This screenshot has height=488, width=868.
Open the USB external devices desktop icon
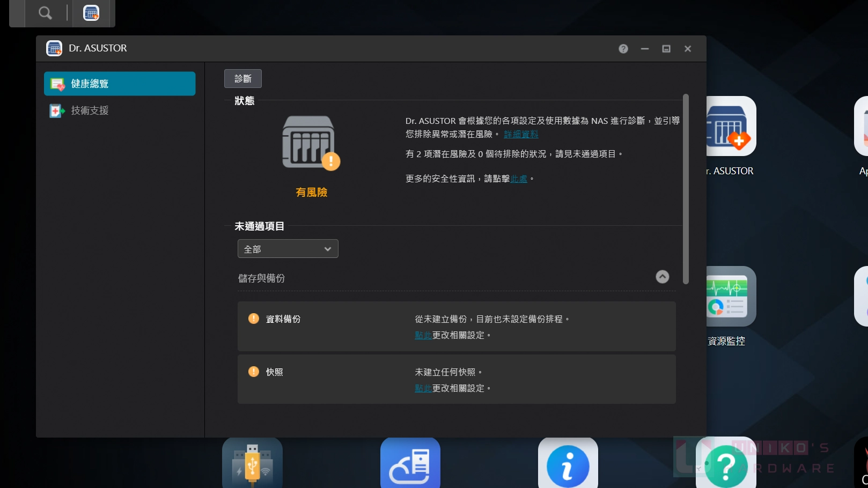(252, 463)
